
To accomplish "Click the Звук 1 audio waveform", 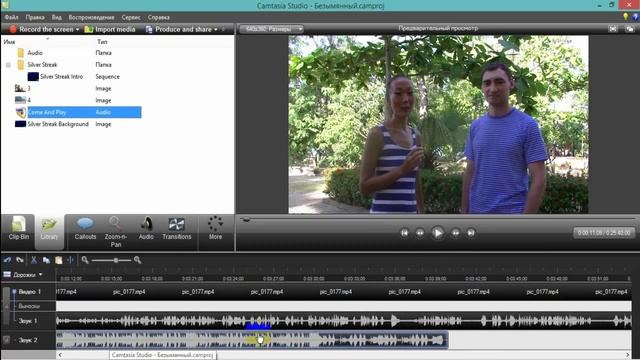I will pyautogui.click(x=344, y=321).
